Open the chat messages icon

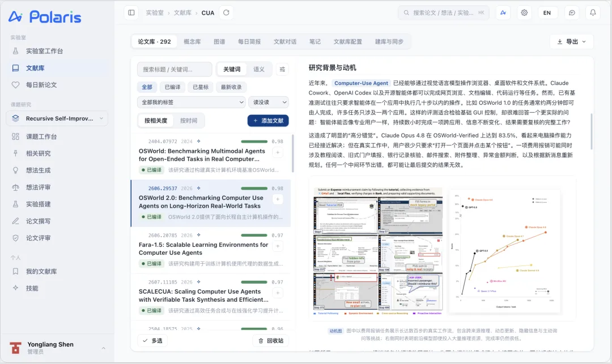pos(572,12)
